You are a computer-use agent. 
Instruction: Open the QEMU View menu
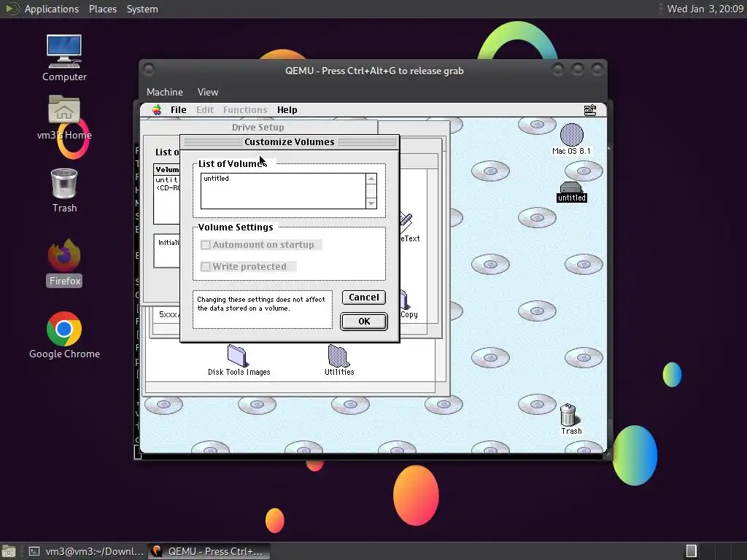tap(208, 92)
